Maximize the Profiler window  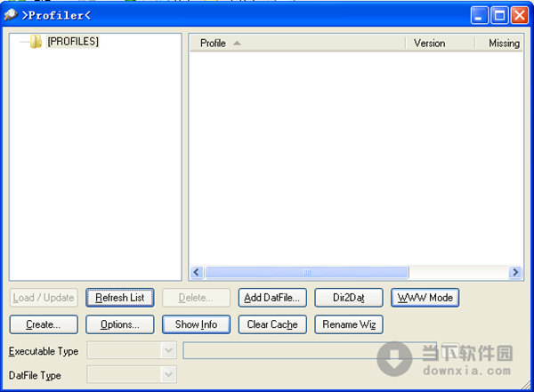coord(500,15)
